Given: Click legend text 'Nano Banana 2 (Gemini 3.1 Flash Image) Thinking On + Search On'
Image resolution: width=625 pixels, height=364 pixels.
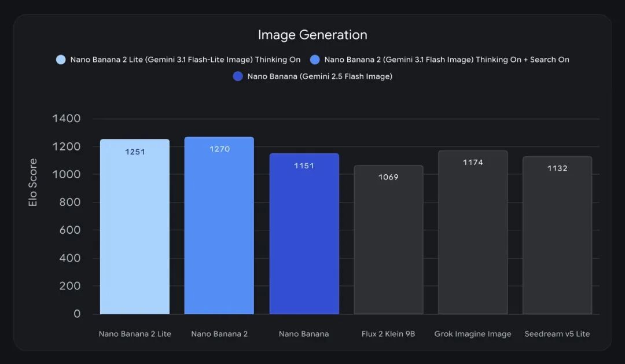Looking at the screenshot, I should pyautogui.click(x=447, y=60).
